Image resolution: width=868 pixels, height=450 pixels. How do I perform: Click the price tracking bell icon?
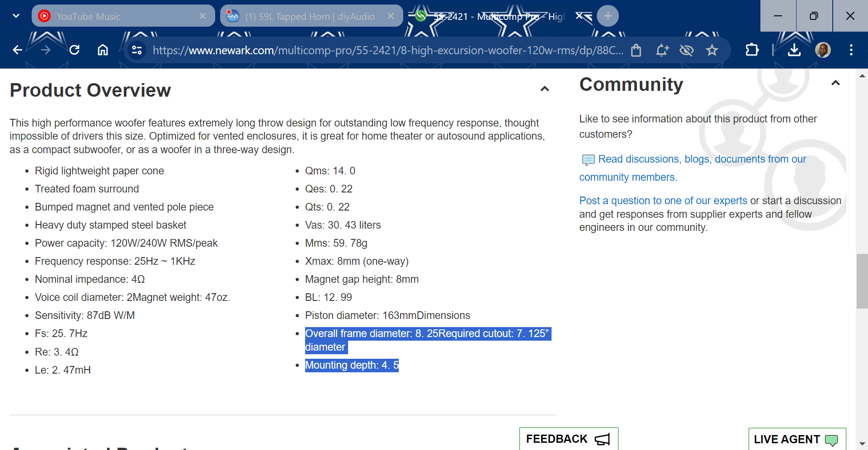[662, 50]
